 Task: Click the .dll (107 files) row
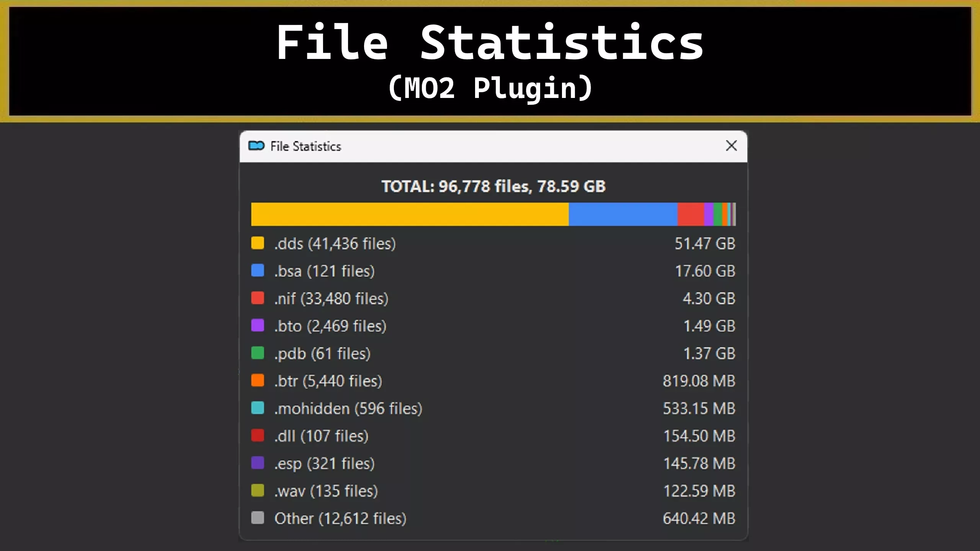click(322, 436)
